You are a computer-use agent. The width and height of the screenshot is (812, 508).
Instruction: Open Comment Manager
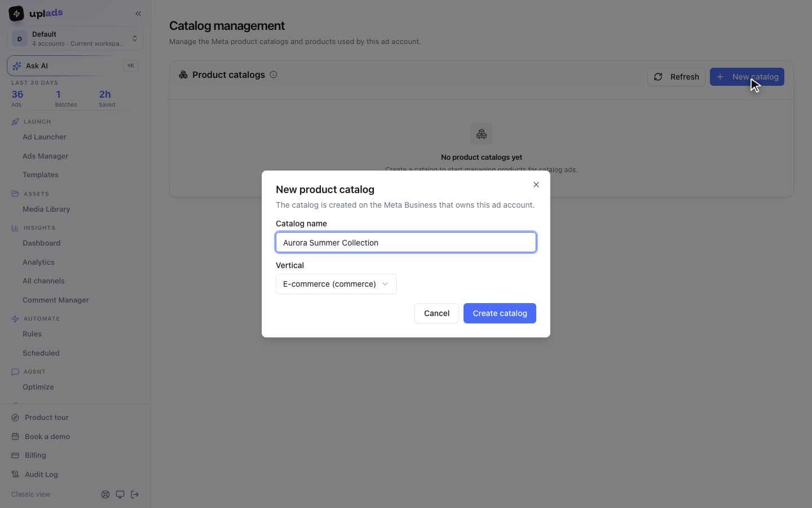pyautogui.click(x=56, y=300)
